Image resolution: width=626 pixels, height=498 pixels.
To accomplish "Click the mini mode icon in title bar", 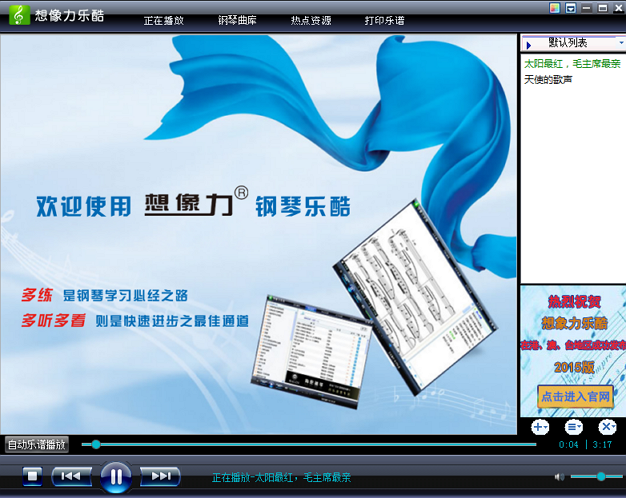I will click(x=571, y=8).
